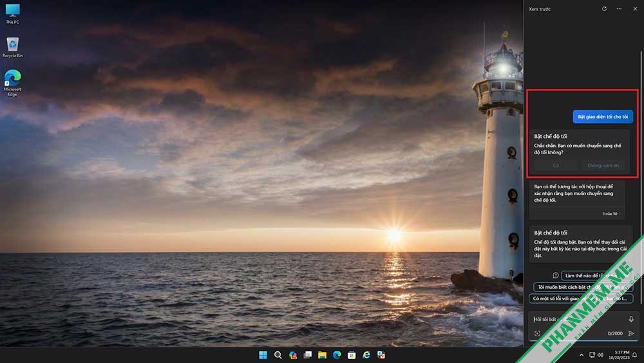644x363 pixels.
Task: Click the 'Bật chế độ tối' confirmation card heading
Action: click(x=551, y=136)
